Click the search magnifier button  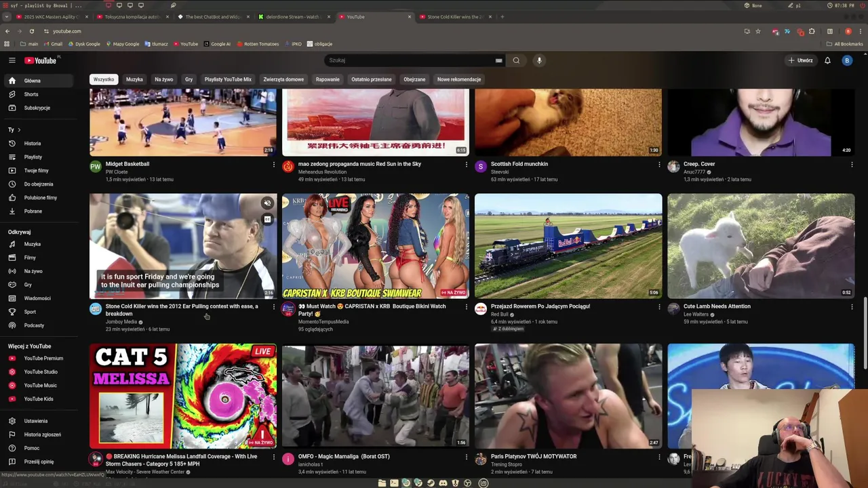516,60
